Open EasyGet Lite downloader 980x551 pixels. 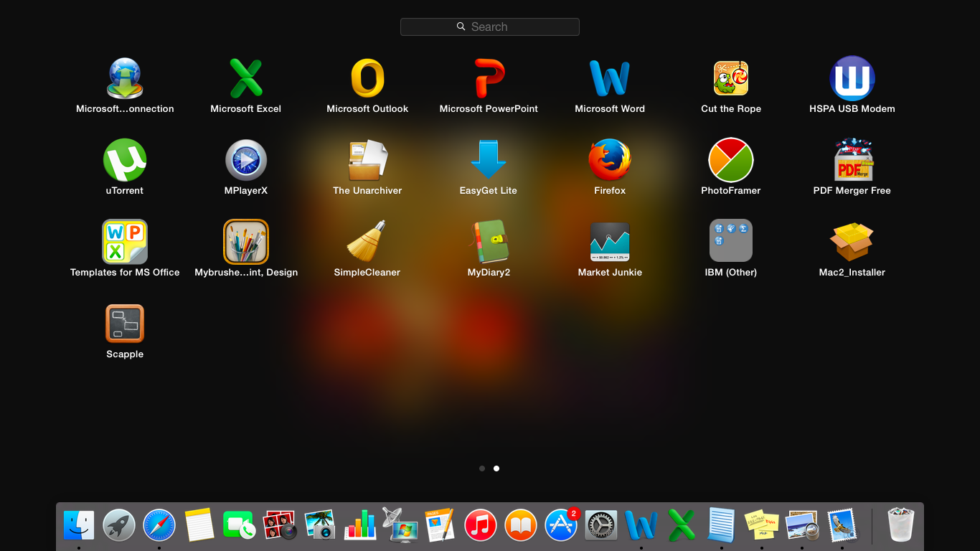(x=489, y=160)
